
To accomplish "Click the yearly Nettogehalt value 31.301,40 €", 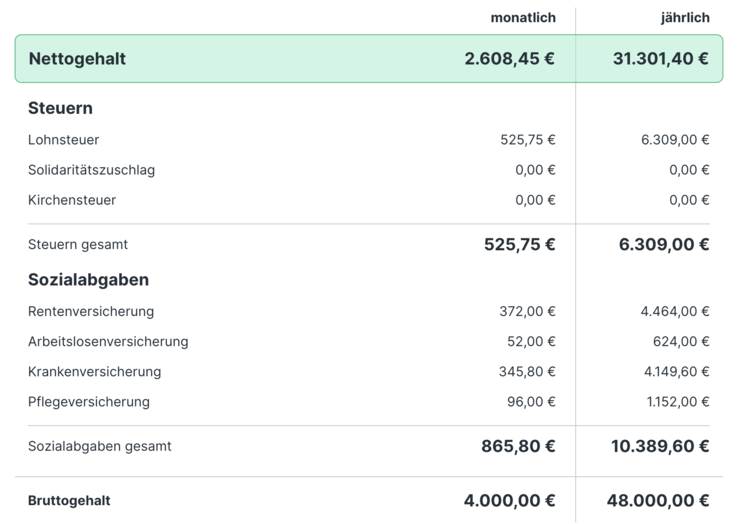I will [660, 59].
